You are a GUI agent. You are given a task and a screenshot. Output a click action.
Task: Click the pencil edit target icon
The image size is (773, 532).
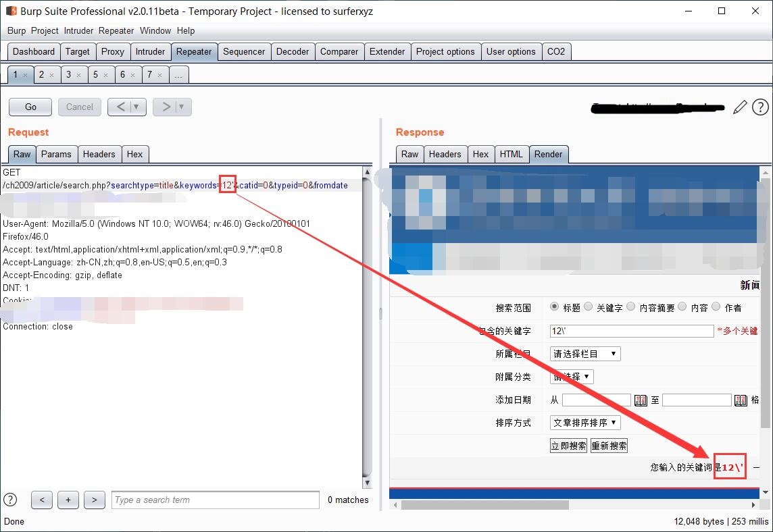[740, 107]
